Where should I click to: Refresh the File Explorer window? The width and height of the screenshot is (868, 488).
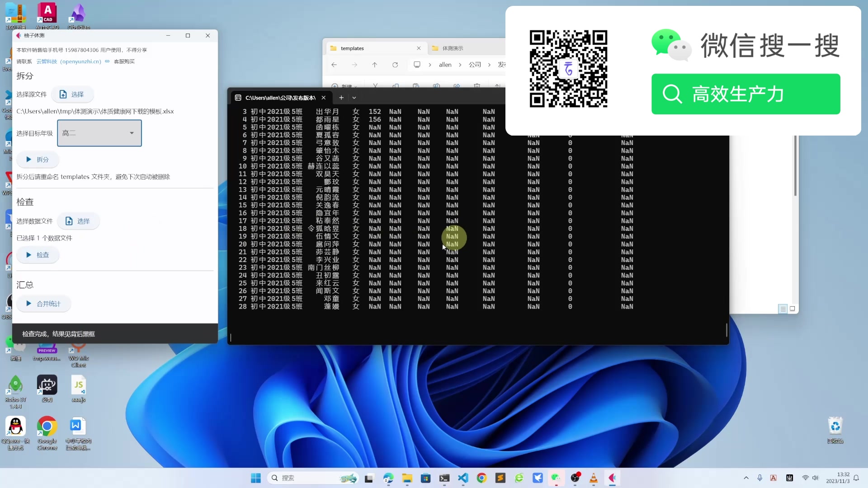click(x=395, y=65)
